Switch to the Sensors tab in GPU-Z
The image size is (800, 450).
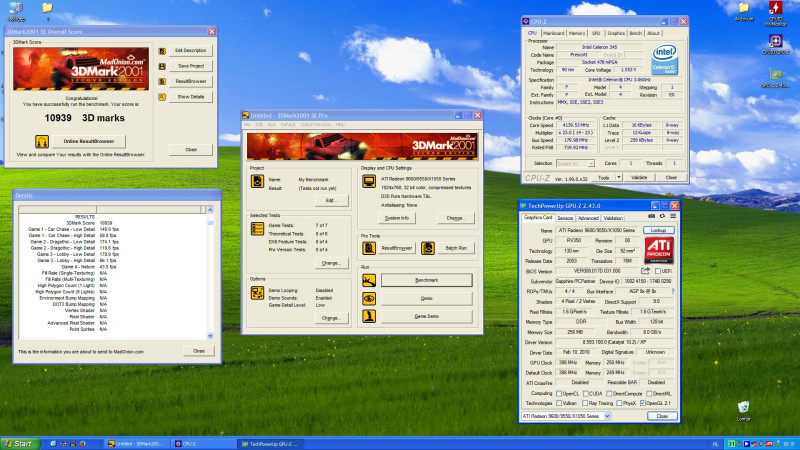[565, 218]
